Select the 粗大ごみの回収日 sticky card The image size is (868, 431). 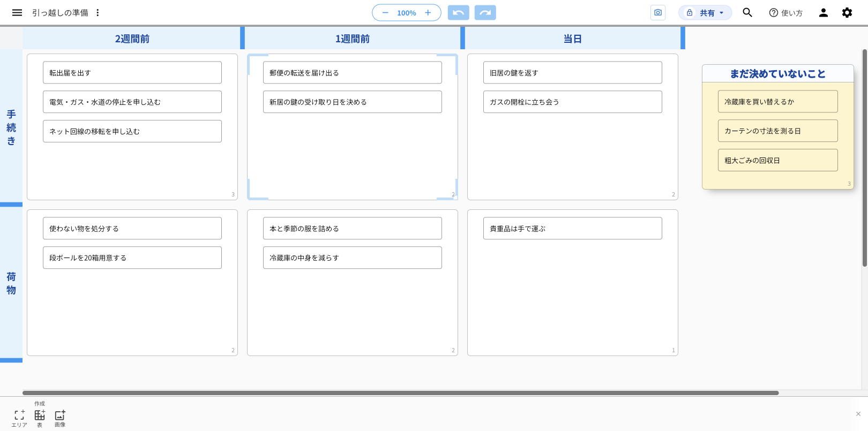[778, 160]
